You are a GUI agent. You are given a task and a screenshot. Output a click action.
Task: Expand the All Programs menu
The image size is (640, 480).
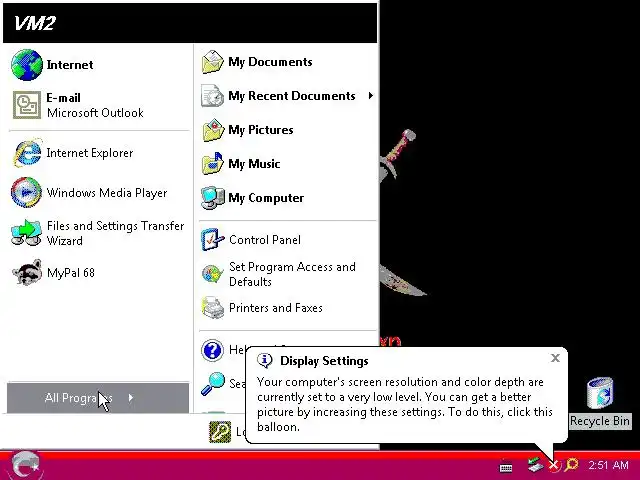coord(98,398)
